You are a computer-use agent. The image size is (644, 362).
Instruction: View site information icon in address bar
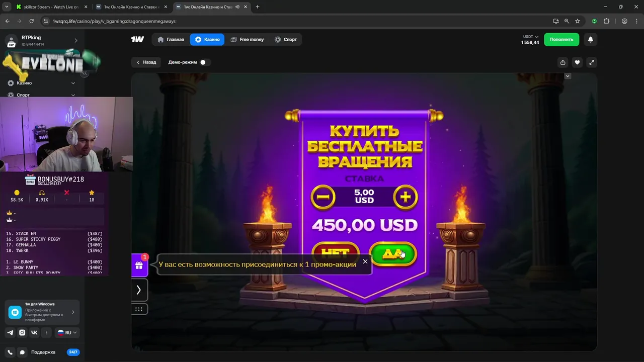pyautogui.click(x=46, y=21)
